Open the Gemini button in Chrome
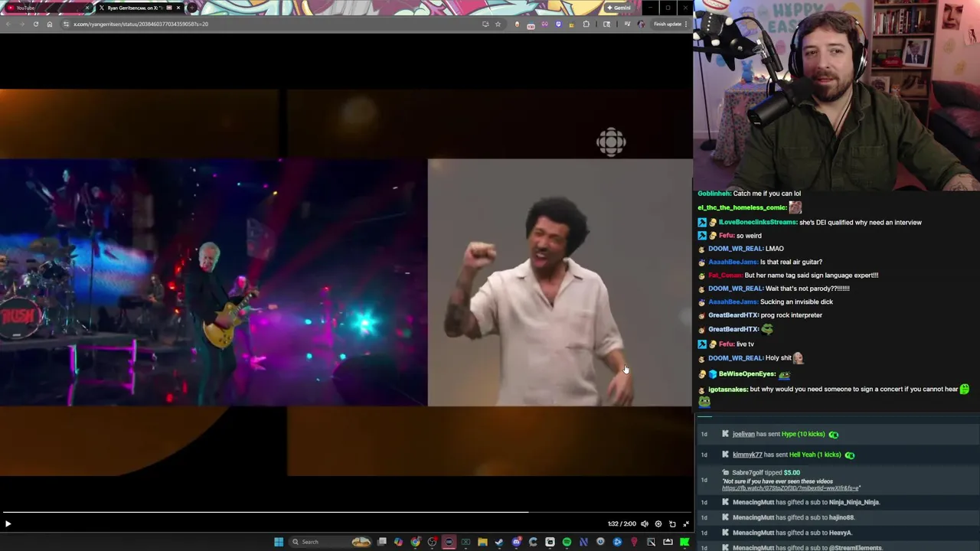This screenshot has height=551, width=980. click(x=618, y=8)
